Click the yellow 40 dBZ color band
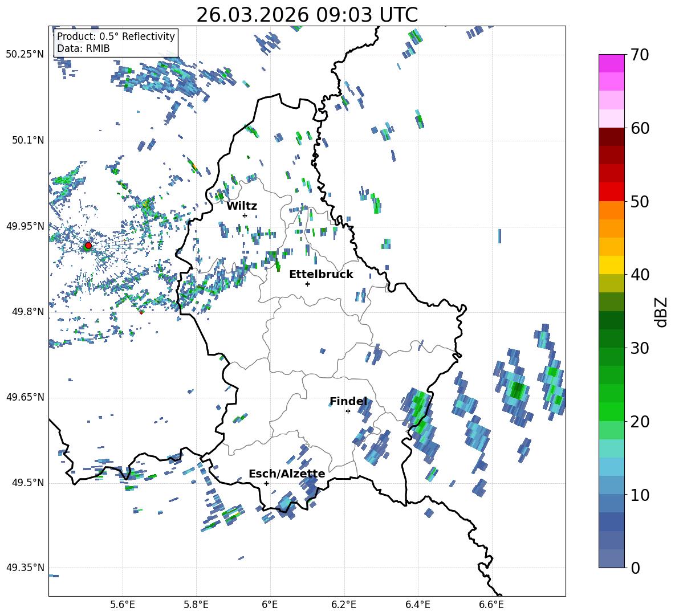This screenshot has width=675, height=616. tap(611, 265)
